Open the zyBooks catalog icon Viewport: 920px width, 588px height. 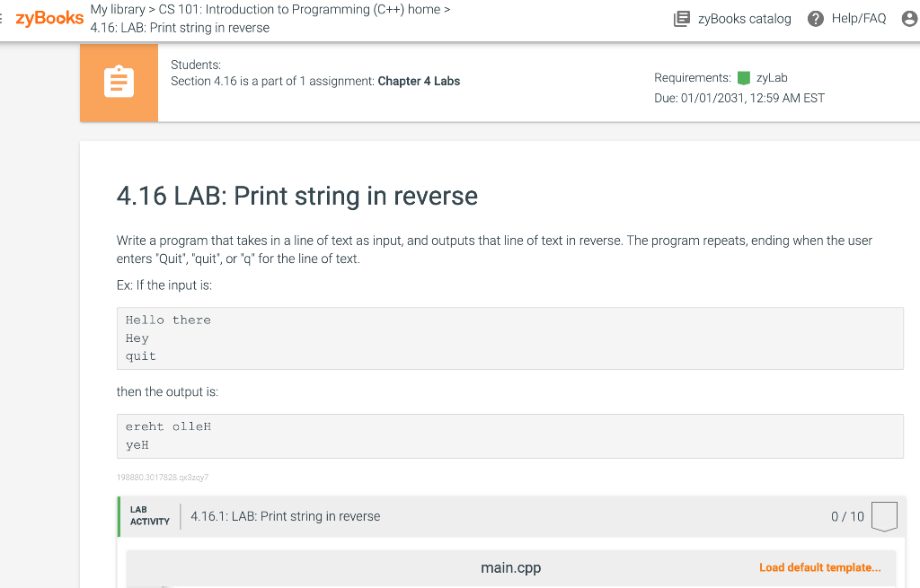tap(681, 19)
